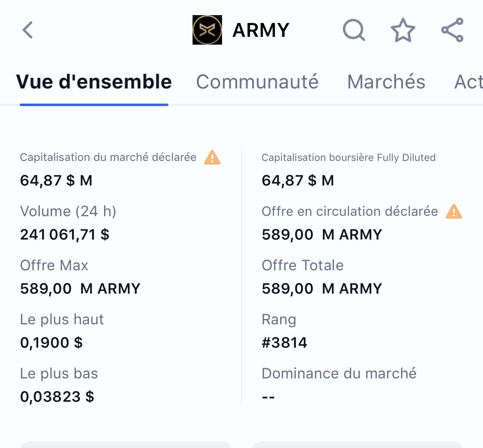Viewport: 483px width, 448px height.
Task: Go to the partially visible Act tab
Action: (469, 82)
